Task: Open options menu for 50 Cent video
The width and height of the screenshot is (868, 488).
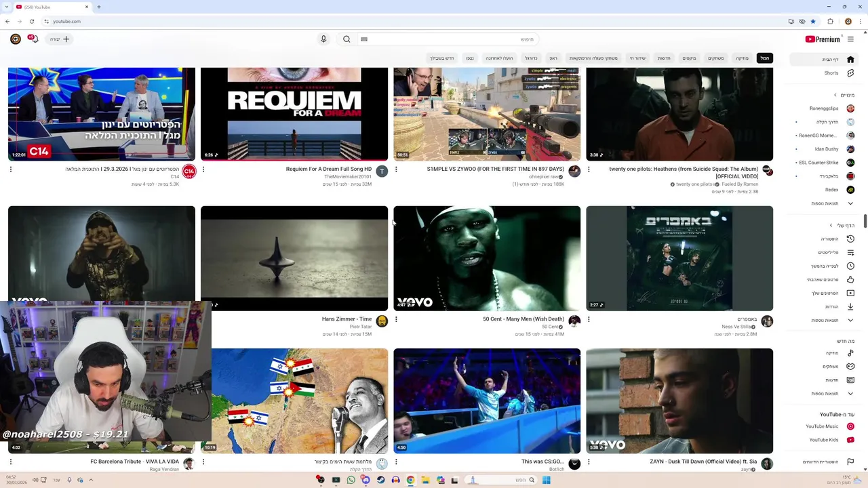Action: point(396,319)
